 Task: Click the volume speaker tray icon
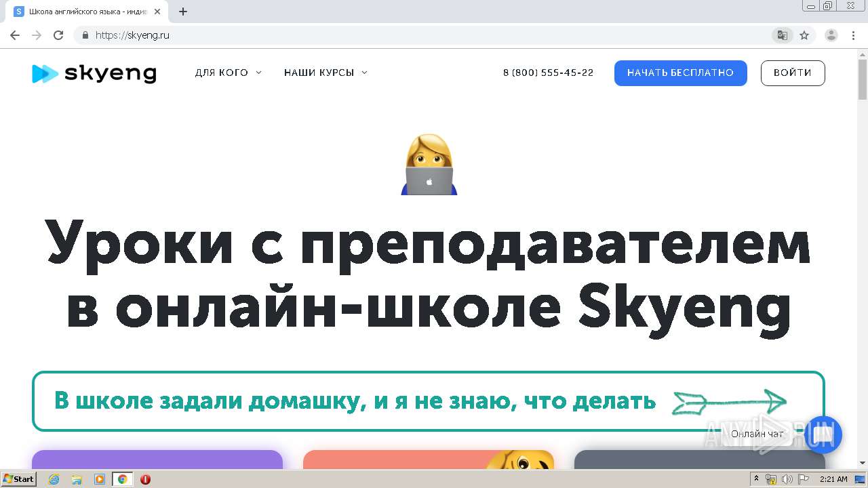click(x=787, y=479)
